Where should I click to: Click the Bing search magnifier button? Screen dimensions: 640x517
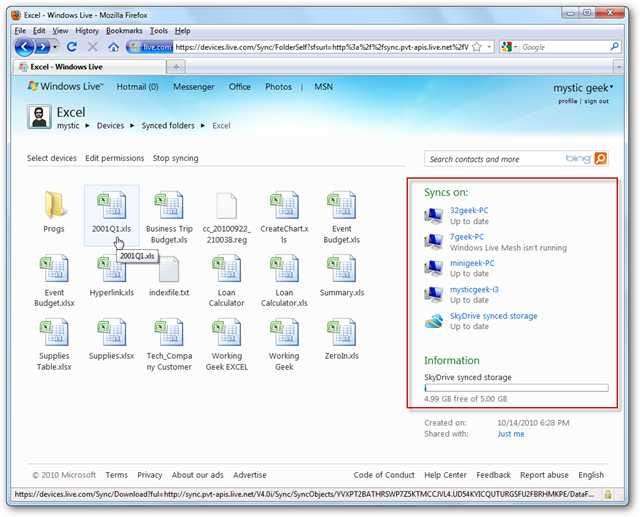[601, 158]
